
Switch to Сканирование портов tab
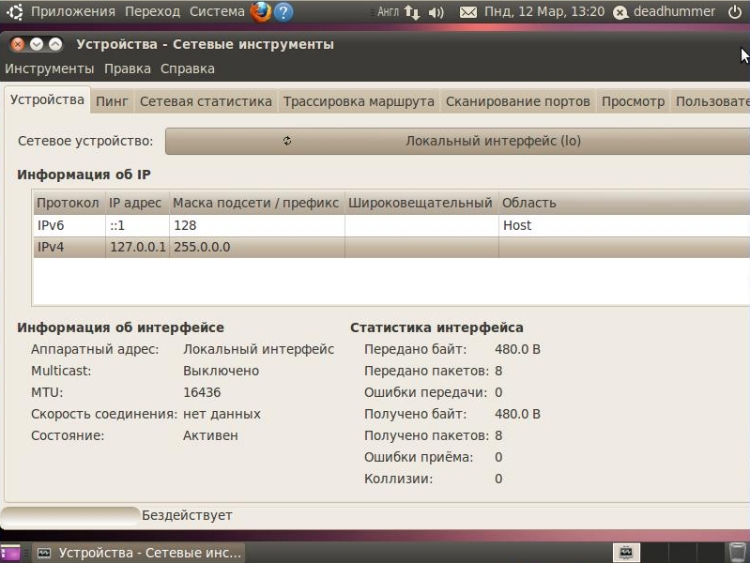517,101
